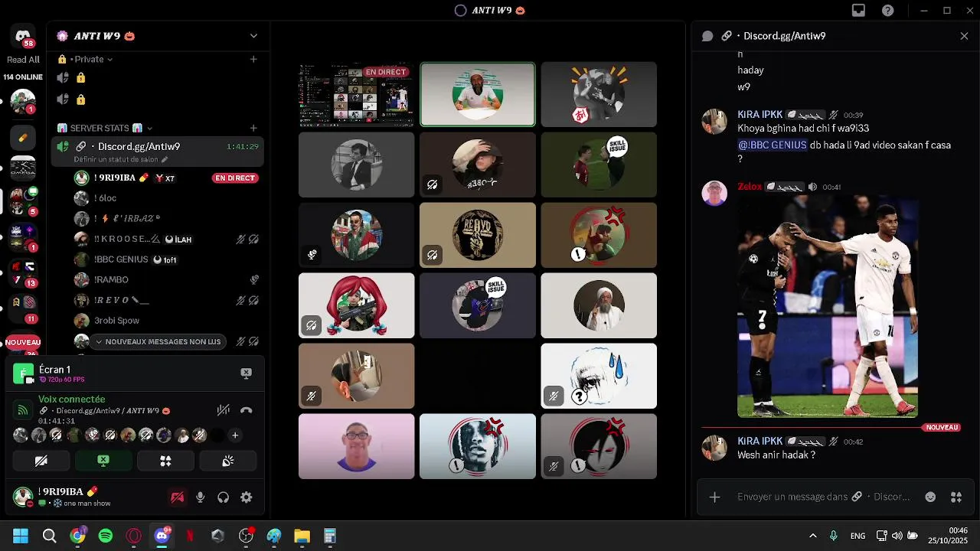Open user settings gear

tap(246, 497)
